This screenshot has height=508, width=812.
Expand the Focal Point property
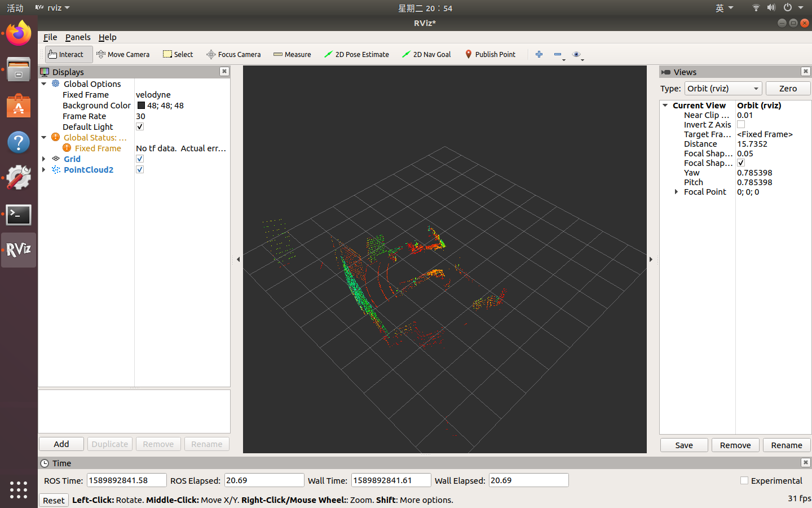pos(677,191)
